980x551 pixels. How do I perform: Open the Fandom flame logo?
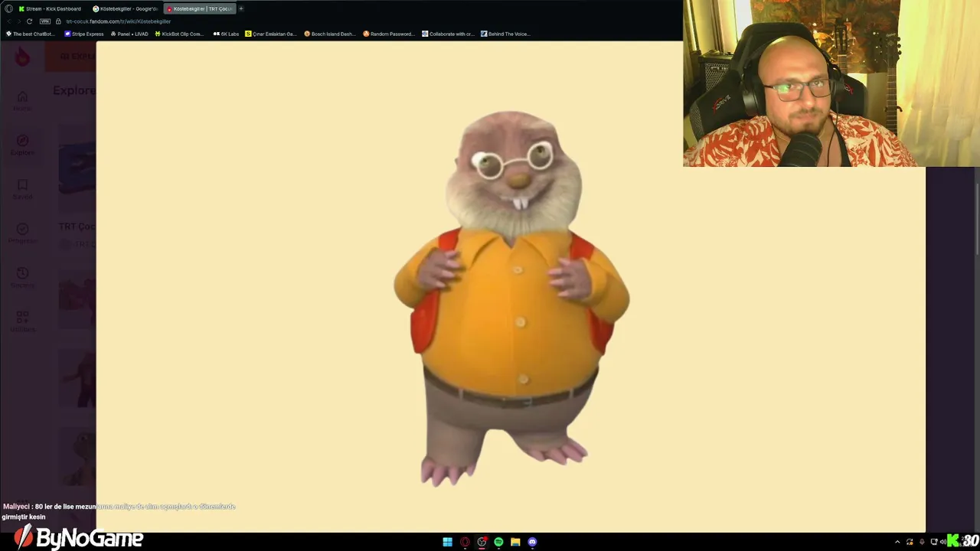(x=23, y=56)
